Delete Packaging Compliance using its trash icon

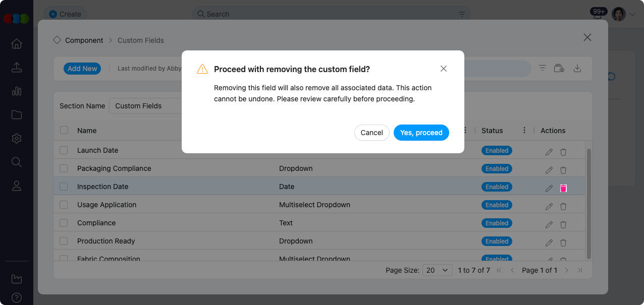coord(563,170)
